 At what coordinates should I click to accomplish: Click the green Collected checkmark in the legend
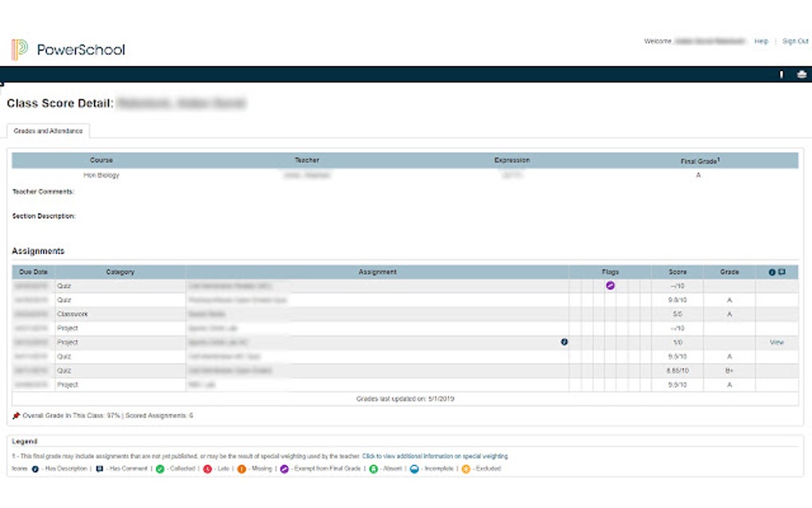[x=158, y=469]
